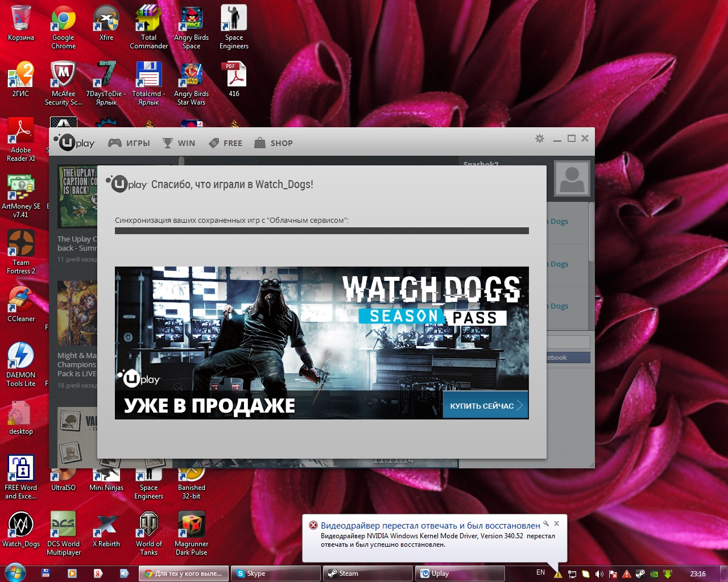Launch Team Fortress 2 desktop icon
The image size is (728, 582).
tap(21, 252)
